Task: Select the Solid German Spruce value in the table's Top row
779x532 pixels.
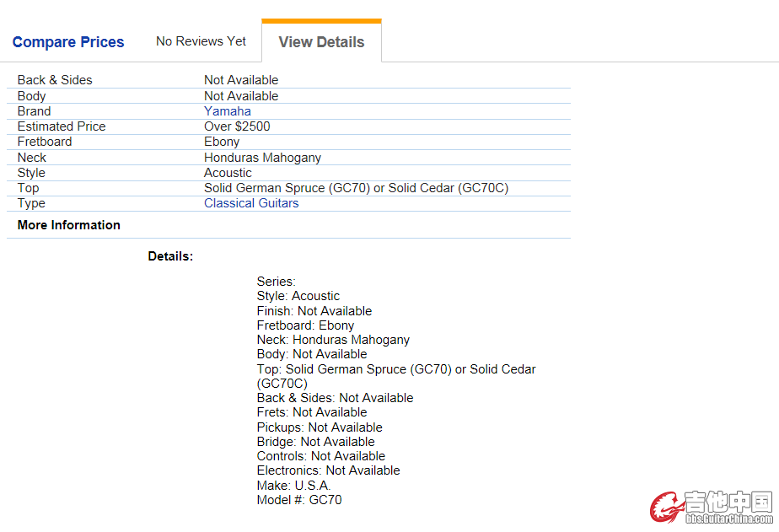Action: pyautogui.click(x=357, y=188)
